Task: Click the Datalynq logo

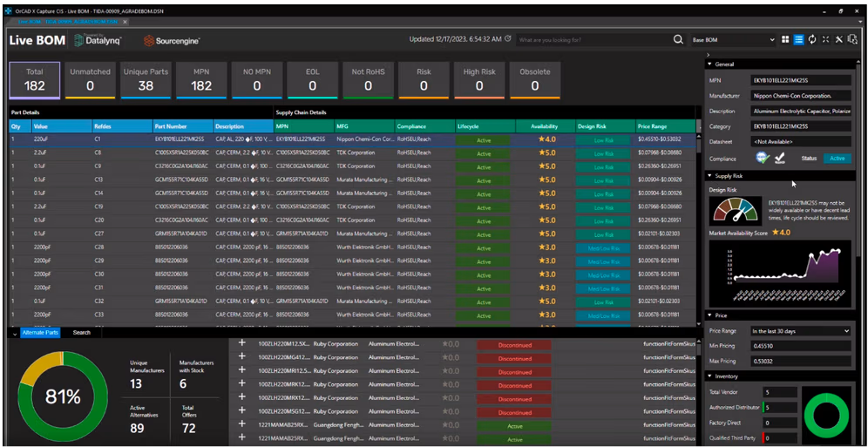Action: tap(98, 40)
